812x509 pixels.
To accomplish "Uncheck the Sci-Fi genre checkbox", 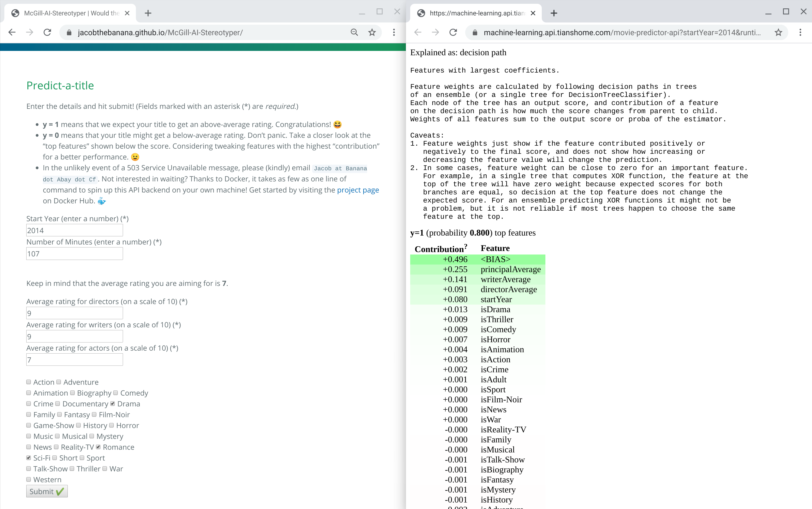I will click(29, 458).
